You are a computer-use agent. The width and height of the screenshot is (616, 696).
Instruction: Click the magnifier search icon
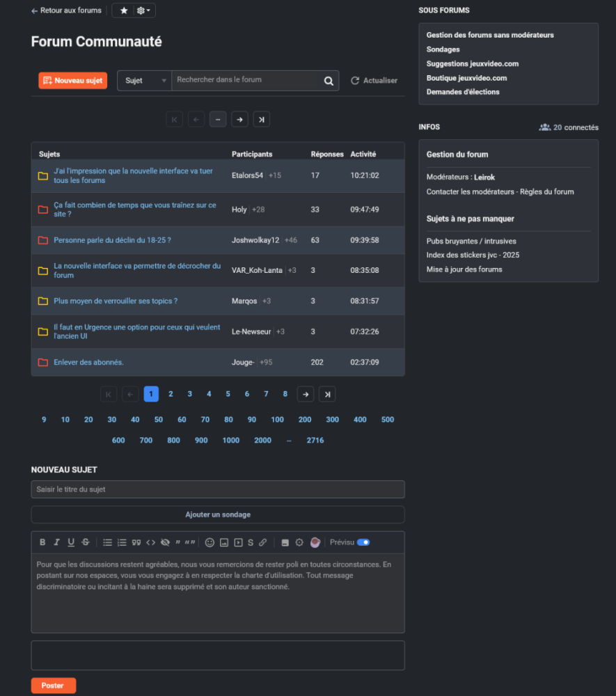click(x=329, y=81)
